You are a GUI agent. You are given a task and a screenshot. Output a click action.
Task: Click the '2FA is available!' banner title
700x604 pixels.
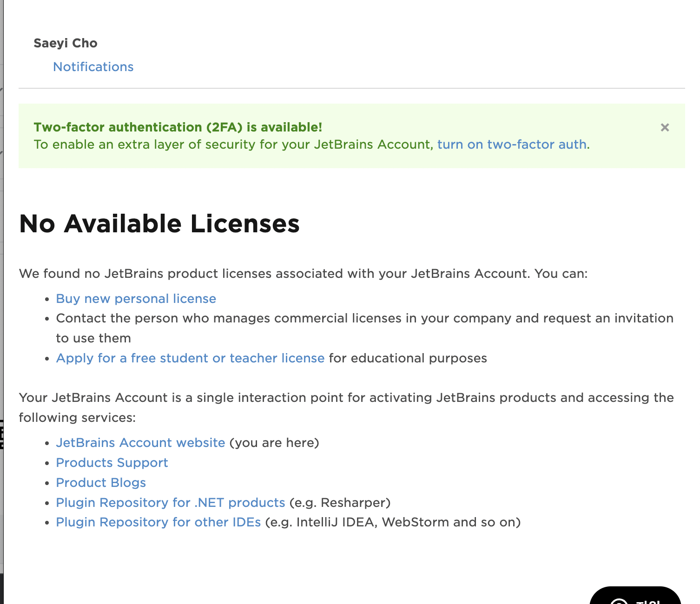coord(178,127)
